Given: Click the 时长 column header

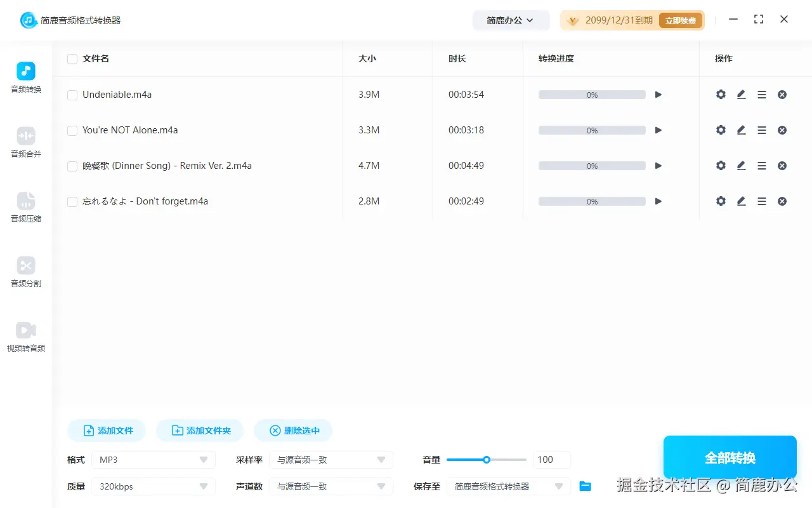Looking at the screenshot, I should pos(457,58).
